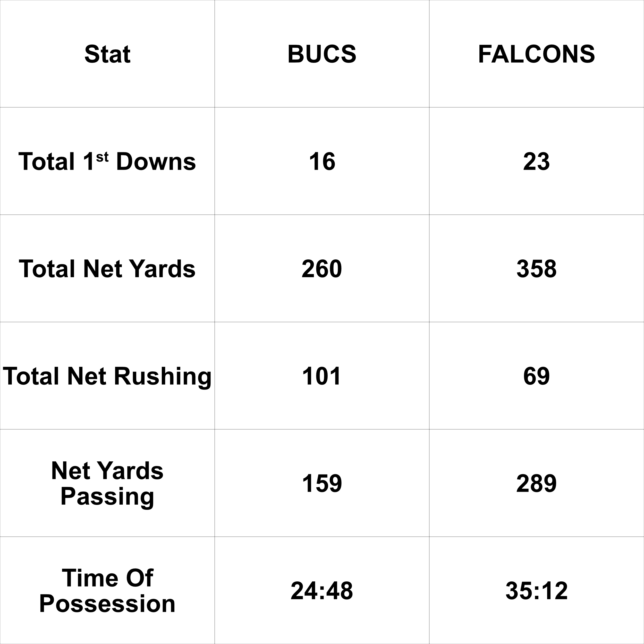This screenshot has width=644, height=644.
Task: Click the Total Net Rushing label
Action: point(107,376)
